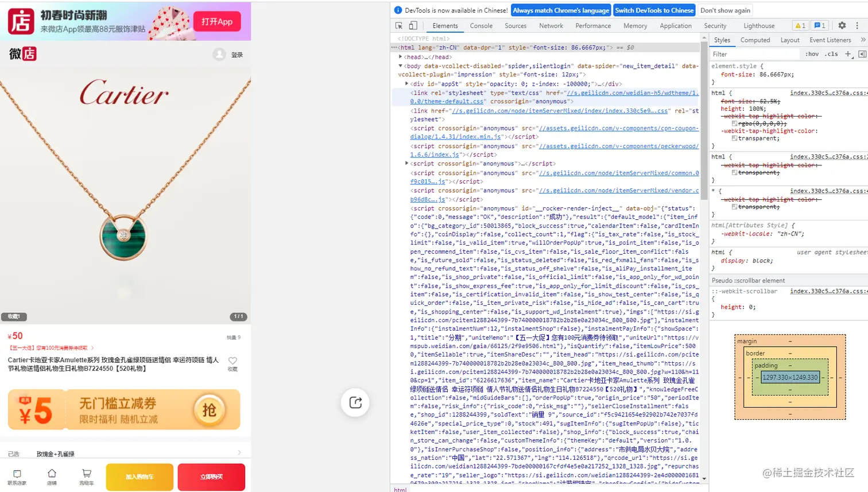
Task: Open the Security tab
Action: [715, 25]
